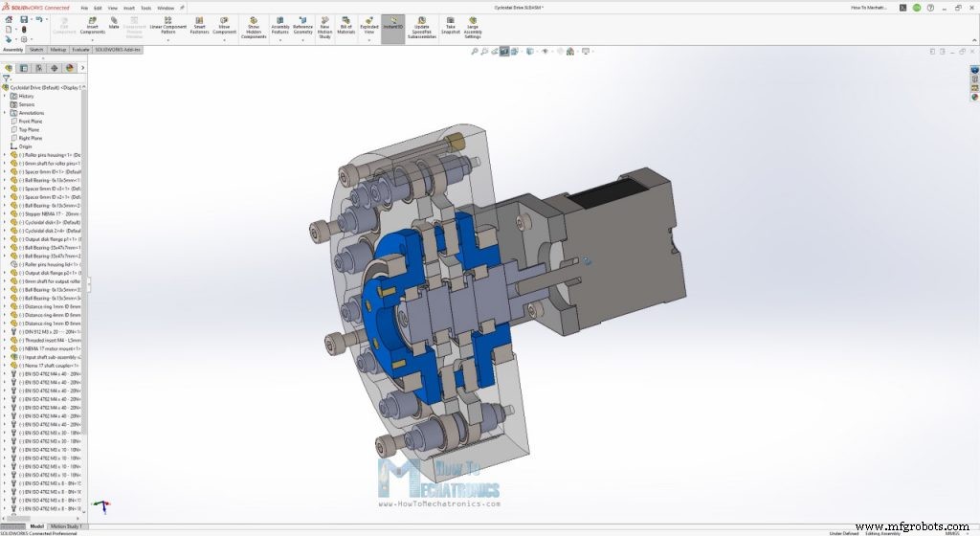Image resolution: width=980 pixels, height=536 pixels.
Task: Open FeatureManager design tree tab icon
Action: pyautogui.click(x=9, y=67)
